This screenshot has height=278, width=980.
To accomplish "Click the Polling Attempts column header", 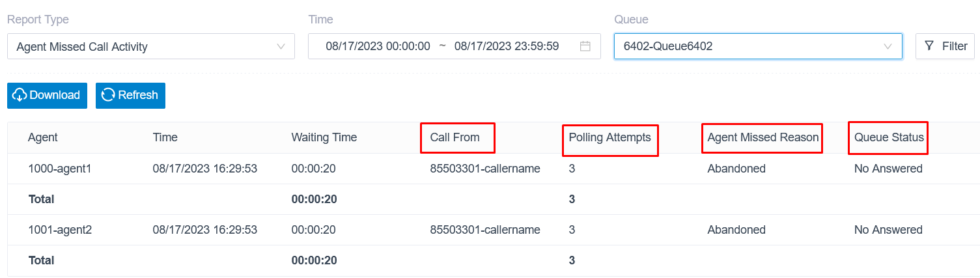I will pyautogui.click(x=609, y=137).
